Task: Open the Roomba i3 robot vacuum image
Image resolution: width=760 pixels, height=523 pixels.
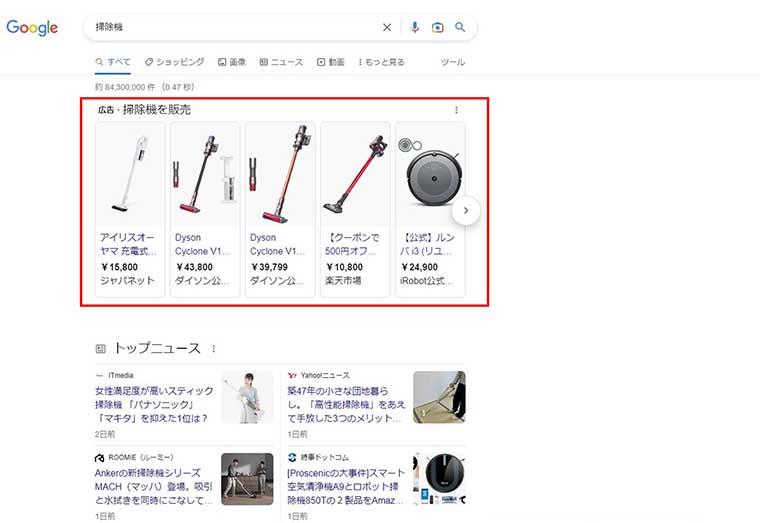Action: (430, 174)
